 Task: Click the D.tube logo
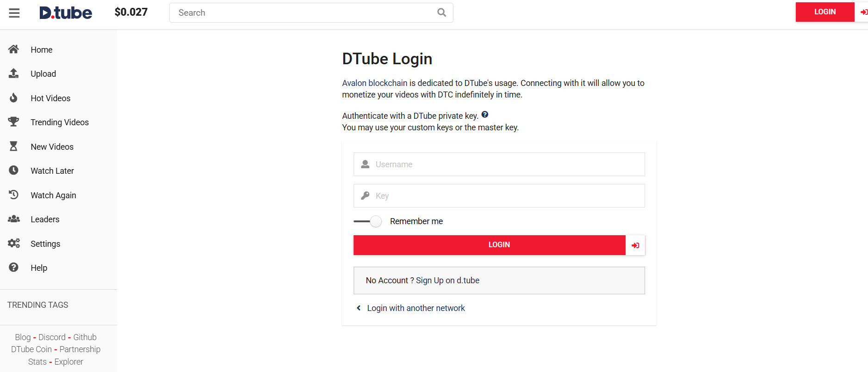click(x=66, y=12)
